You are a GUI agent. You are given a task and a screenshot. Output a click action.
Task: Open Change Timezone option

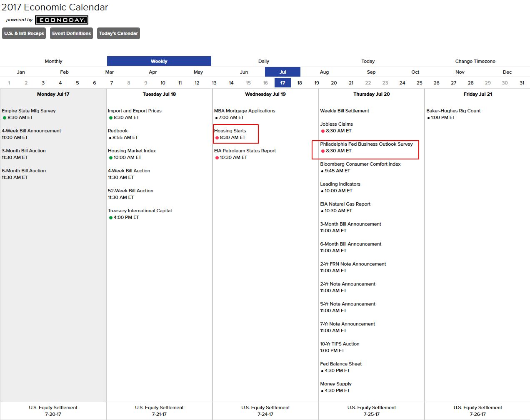point(475,61)
